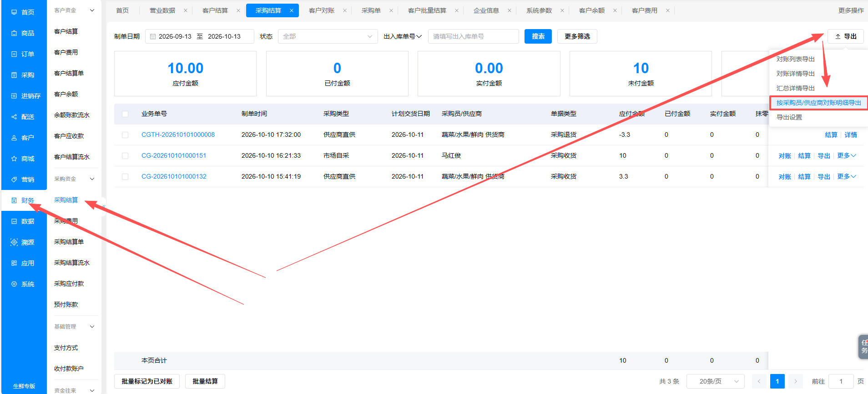The image size is (868, 394).
Task: Open the 应用 apps sidebar icon
Action: [x=14, y=263]
